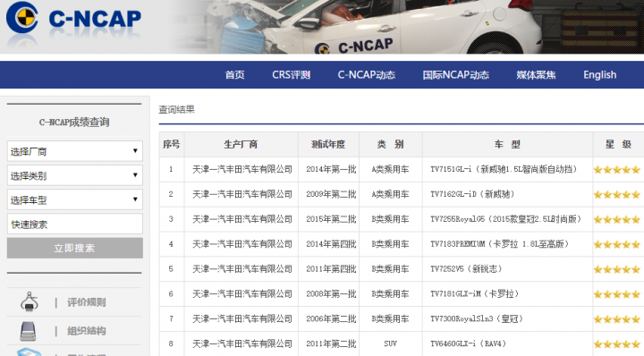The width and height of the screenshot is (644, 356).
Task: Expand the 选择厂商 dropdown
Action: click(75, 151)
